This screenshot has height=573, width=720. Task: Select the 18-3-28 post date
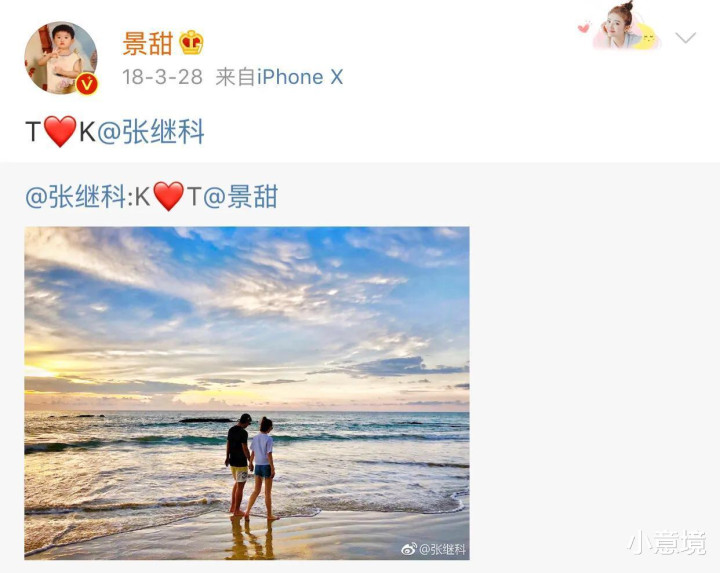(162, 77)
